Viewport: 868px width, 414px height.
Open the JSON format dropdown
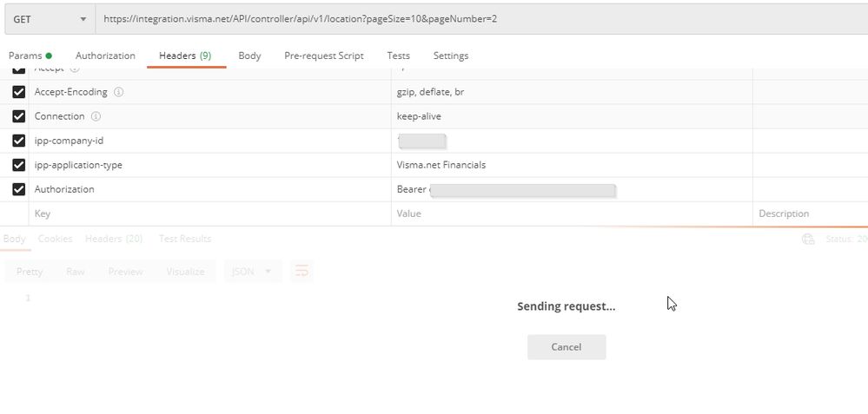point(253,272)
